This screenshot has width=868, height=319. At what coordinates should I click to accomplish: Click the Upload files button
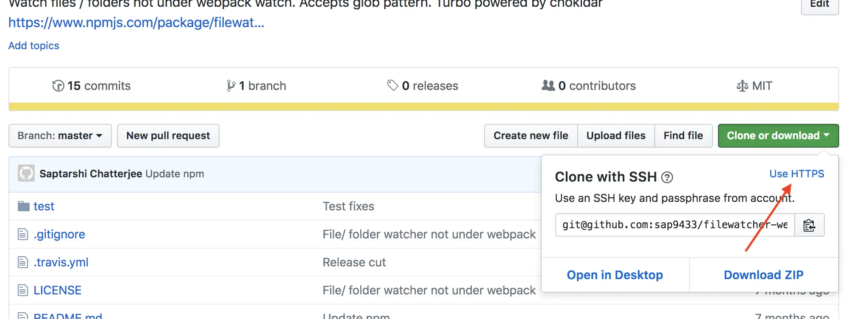click(x=616, y=136)
